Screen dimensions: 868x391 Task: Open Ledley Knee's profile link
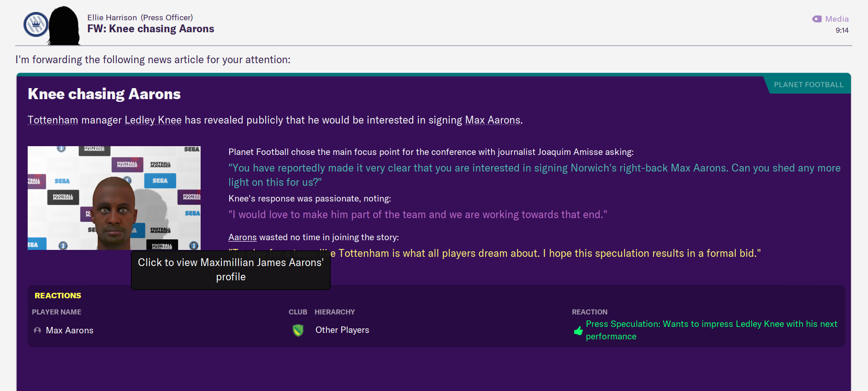(x=153, y=120)
